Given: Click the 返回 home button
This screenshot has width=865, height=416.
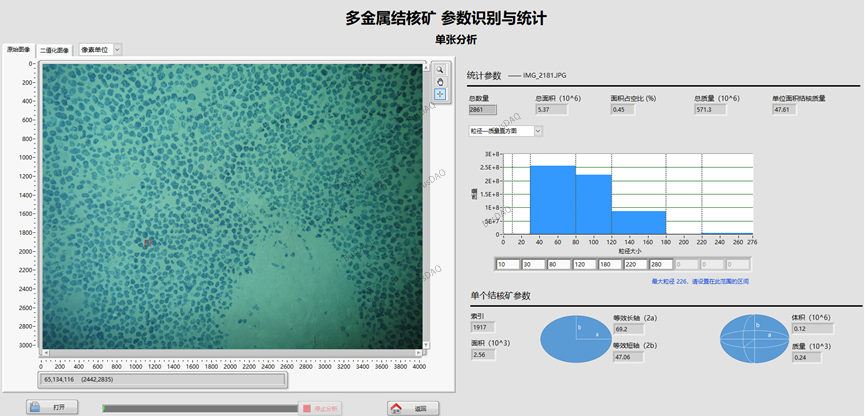Looking at the screenshot, I should click(413, 408).
